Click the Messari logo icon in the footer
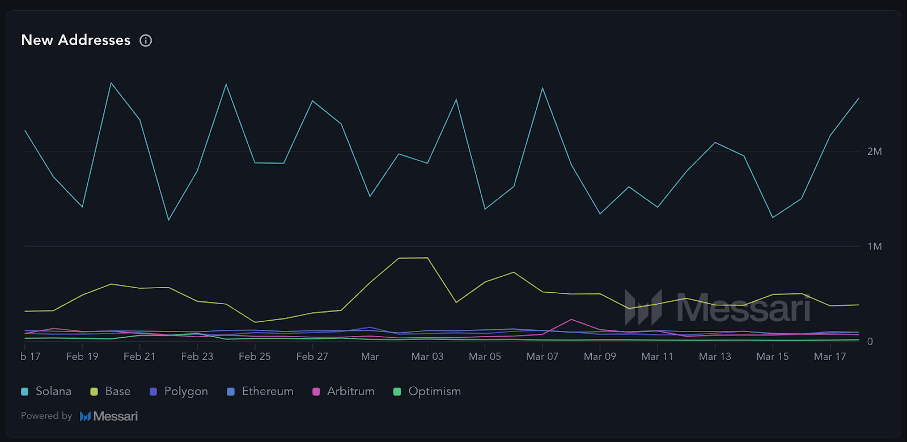908x442 pixels. [85, 416]
